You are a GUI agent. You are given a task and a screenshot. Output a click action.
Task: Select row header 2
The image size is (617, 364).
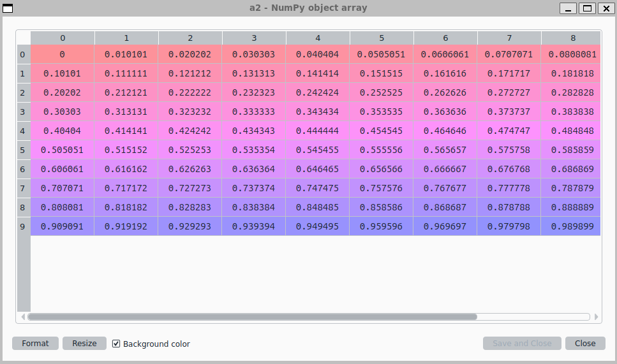point(24,92)
